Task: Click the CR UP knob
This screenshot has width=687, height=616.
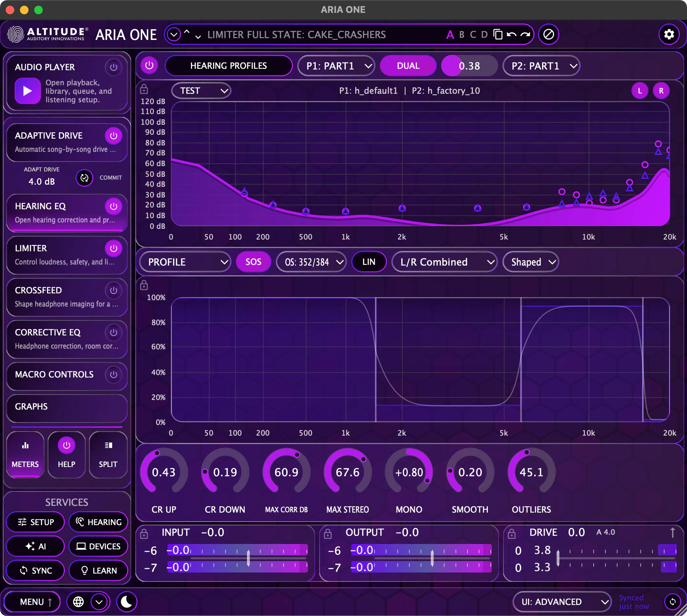Action: tap(164, 472)
